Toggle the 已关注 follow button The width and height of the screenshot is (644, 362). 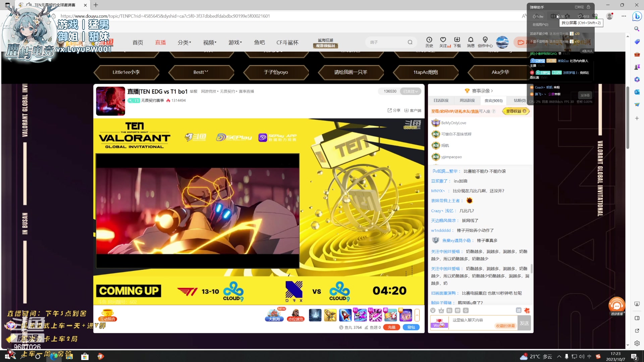click(x=411, y=91)
